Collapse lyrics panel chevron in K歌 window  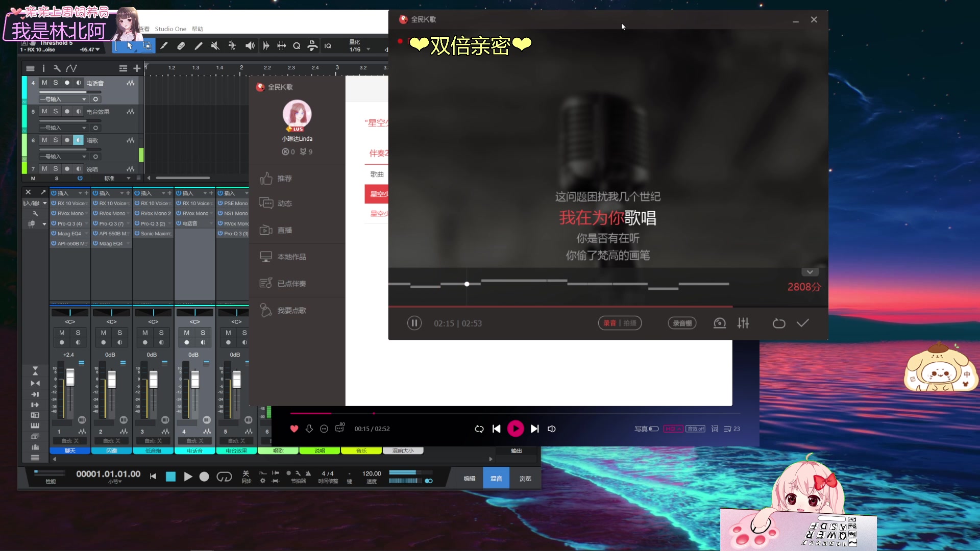[810, 272]
